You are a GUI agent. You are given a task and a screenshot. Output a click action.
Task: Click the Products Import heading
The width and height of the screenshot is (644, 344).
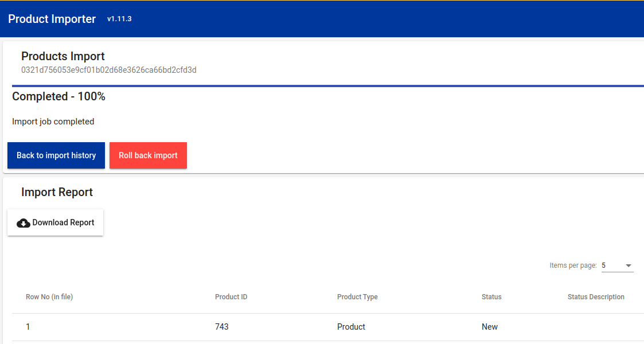(63, 56)
